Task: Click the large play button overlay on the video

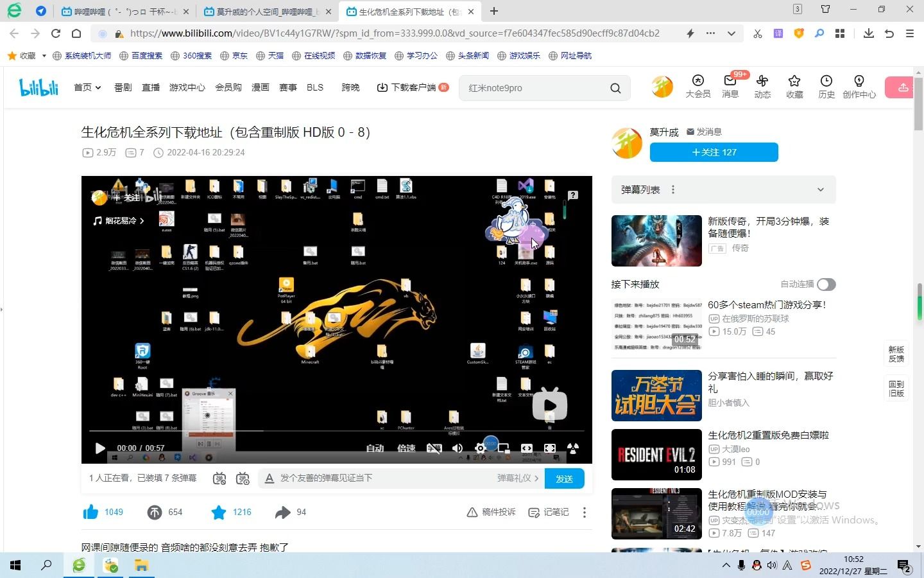Action: 550,405
